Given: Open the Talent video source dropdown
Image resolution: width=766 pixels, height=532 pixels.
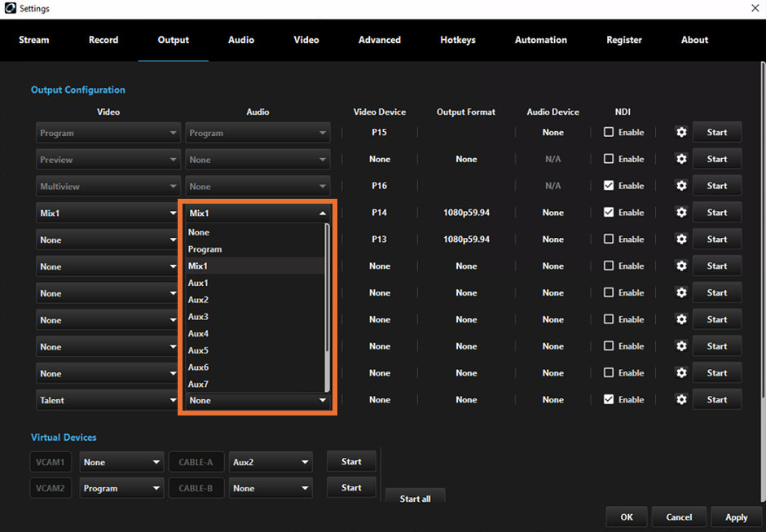Looking at the screenshot, I should point(108,399).
